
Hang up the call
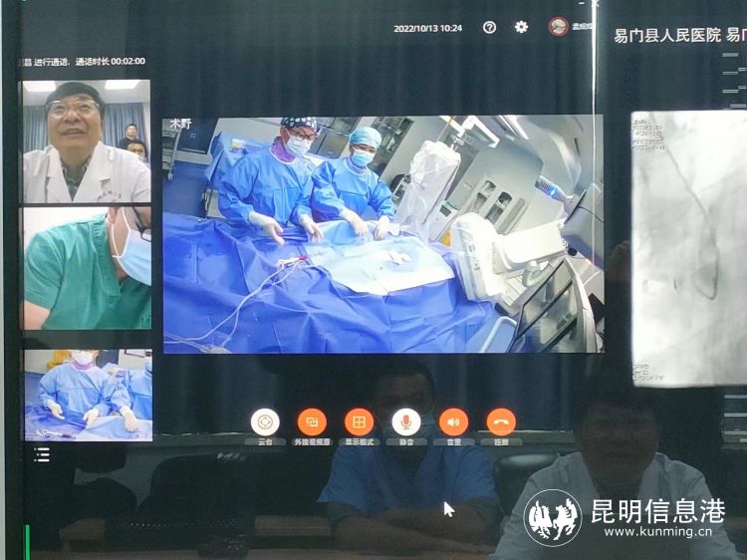coord(500,421)
